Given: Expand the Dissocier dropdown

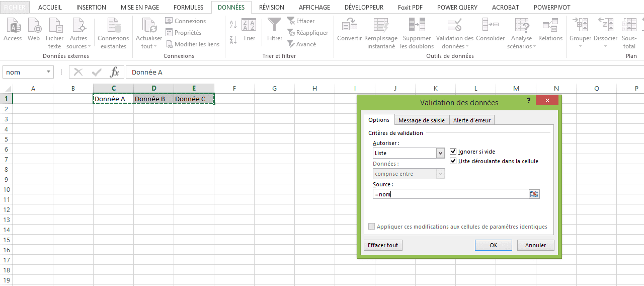Looking at the screenshot, I should coord(605,46).
